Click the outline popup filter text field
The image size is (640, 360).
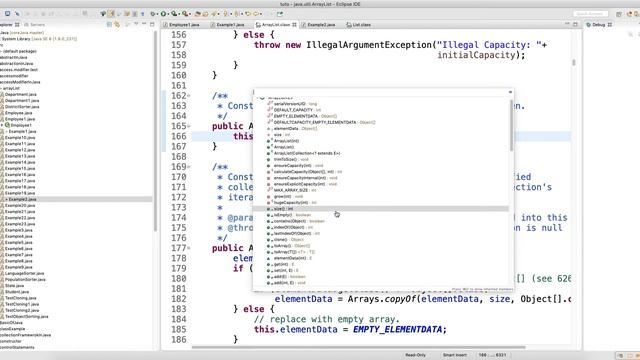(x=380, y=92)
